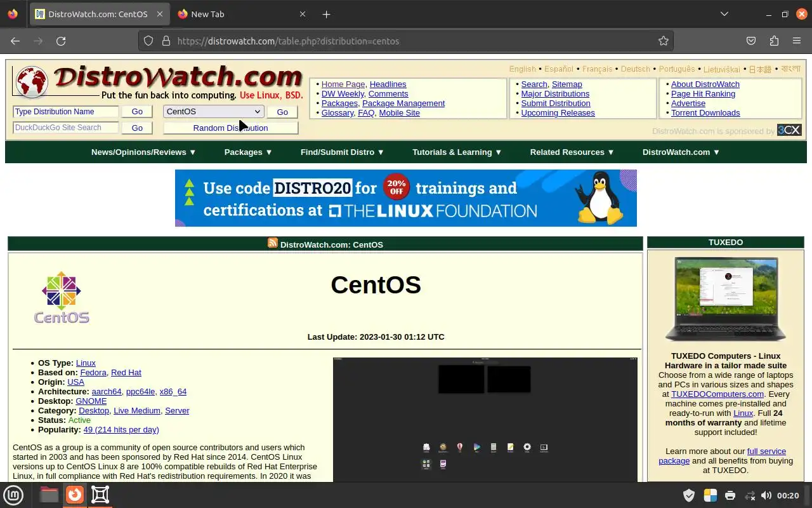Screen dimensions: 812x508
Task: Open the TUXEDOComputers.com link
Action: click(x=717, y=394)
